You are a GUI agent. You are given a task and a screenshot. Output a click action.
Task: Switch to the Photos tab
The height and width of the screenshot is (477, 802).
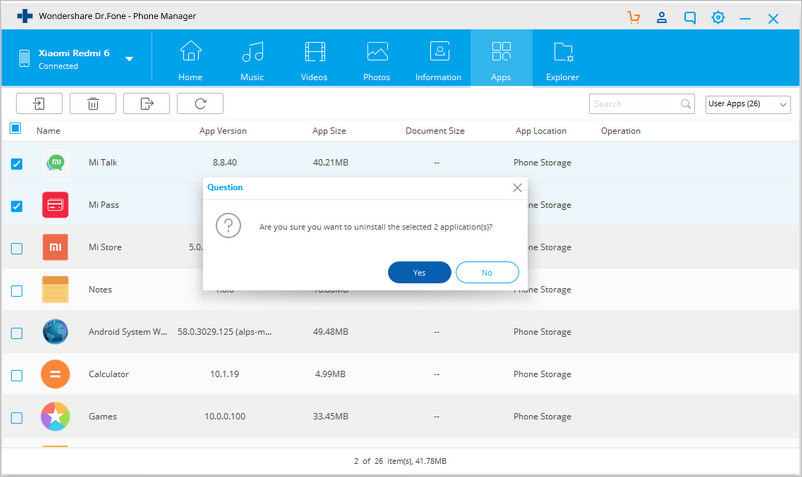coord(377,61)
